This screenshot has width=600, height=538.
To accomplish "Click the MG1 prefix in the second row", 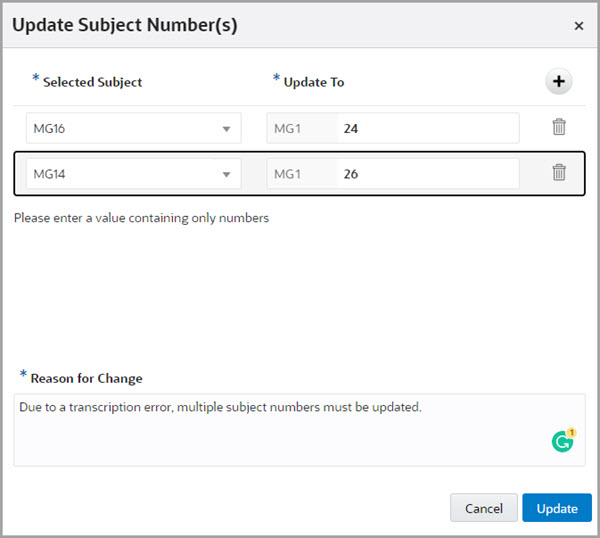I will (288, 173).
